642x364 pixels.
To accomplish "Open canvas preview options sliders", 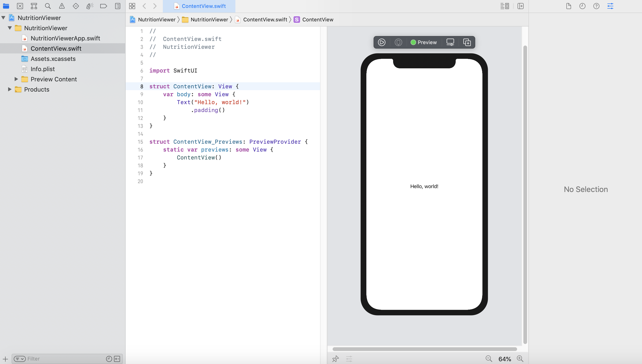I will (349, 359).
